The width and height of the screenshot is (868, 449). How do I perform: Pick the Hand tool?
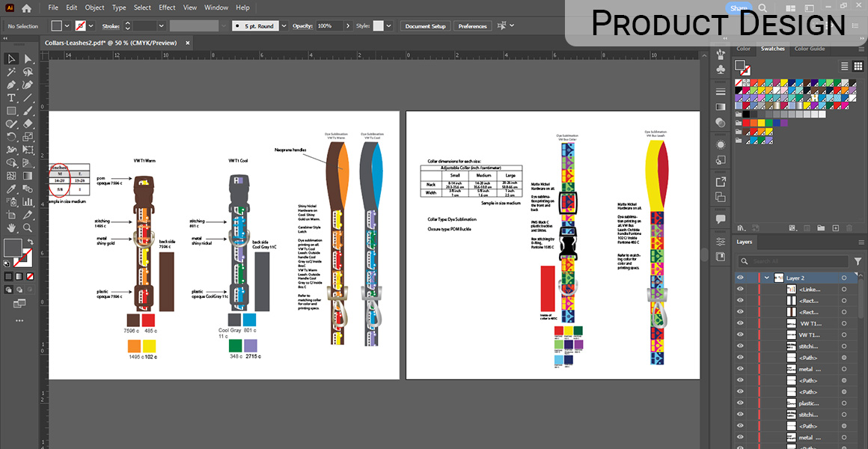coord(11,227)
